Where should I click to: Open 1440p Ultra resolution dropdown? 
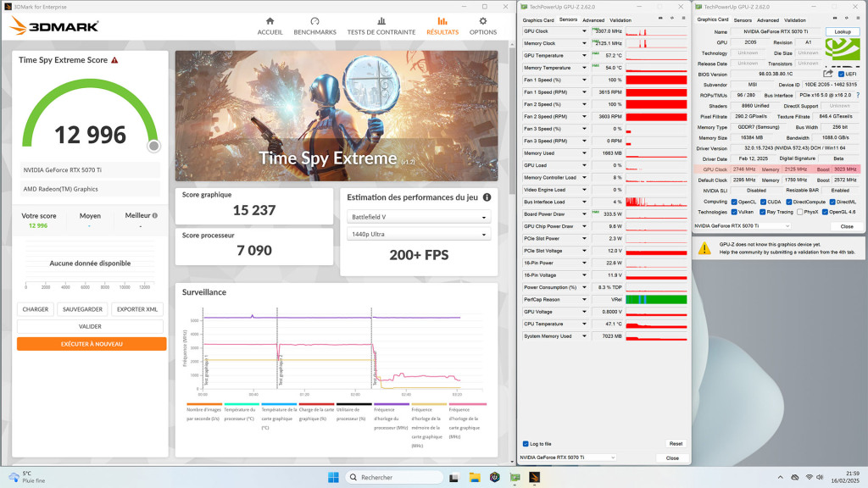tap(419, 235)
